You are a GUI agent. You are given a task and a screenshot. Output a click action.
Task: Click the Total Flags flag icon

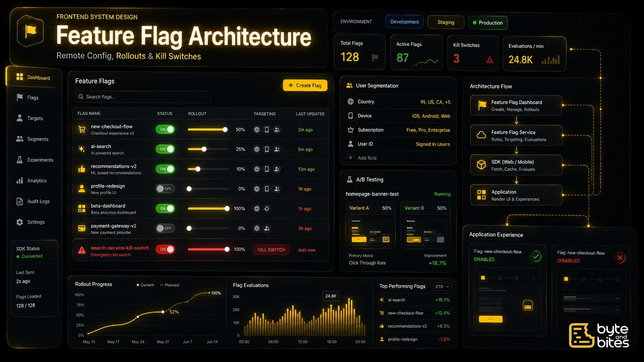(375, 58)
